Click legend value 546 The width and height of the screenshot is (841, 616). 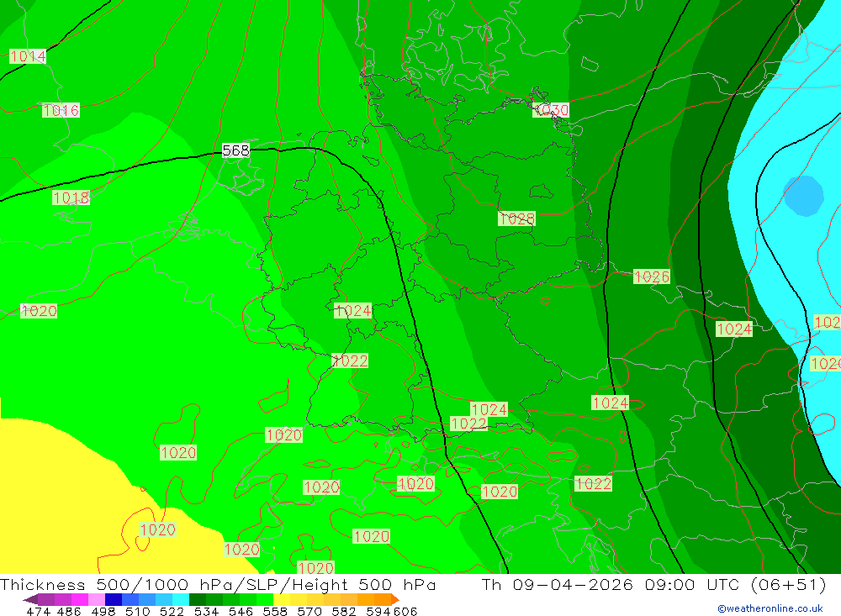click(241, 611)
